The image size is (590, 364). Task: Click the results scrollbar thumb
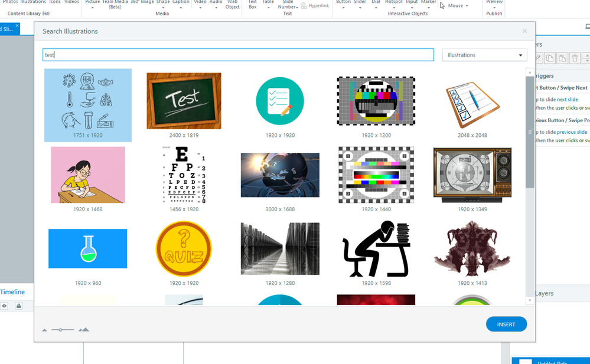(x=530, y=132)
